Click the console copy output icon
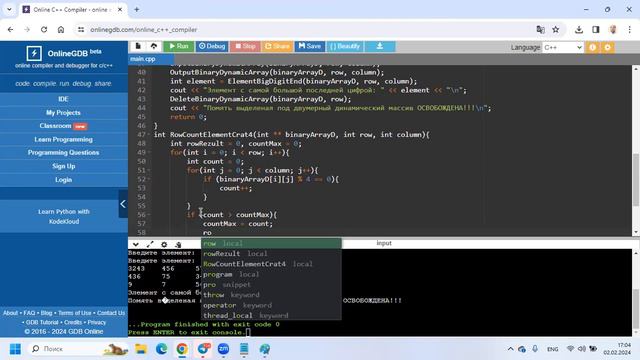Image resolution: width=640 pixels, height=360 pixels. [x=178, y=244]
